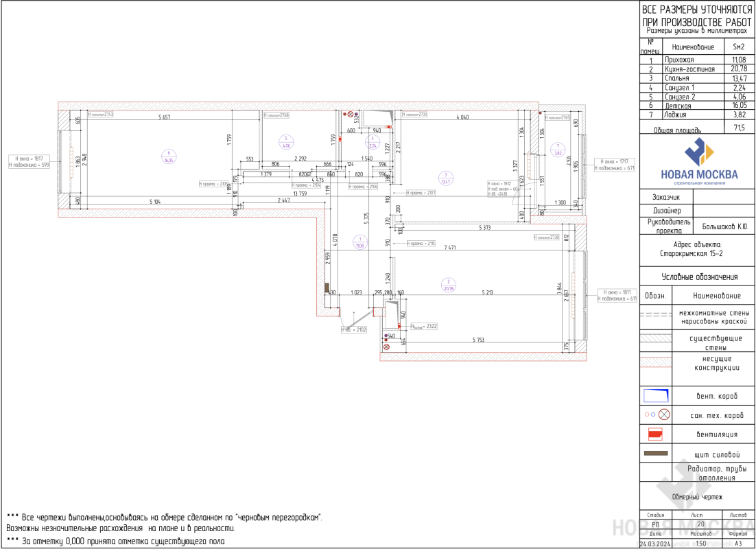Click the существующие стены hatch sample
This screenshot has height=549, width=756.
point(656,338)
